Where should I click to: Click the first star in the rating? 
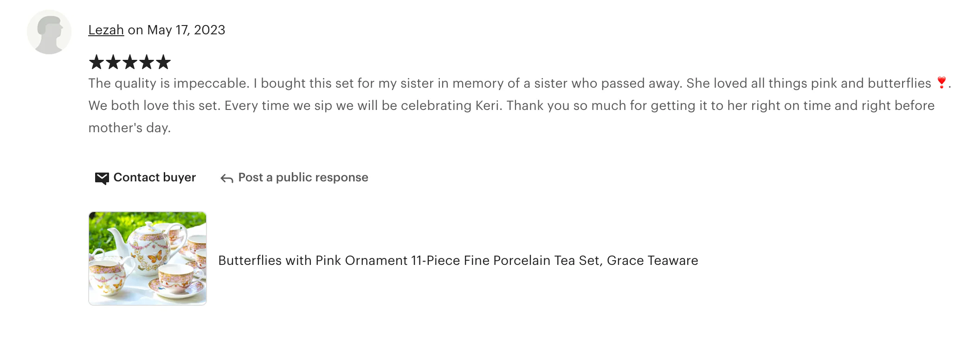click(97, 62)
